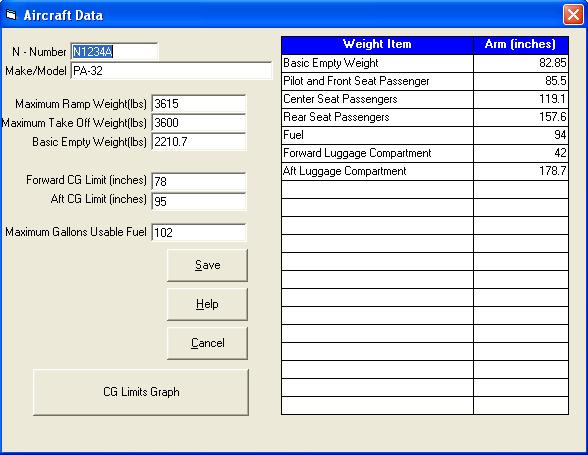Open Help for this dialog
The width and height of the screenshot is (588, 455).
tap(207, 304)
